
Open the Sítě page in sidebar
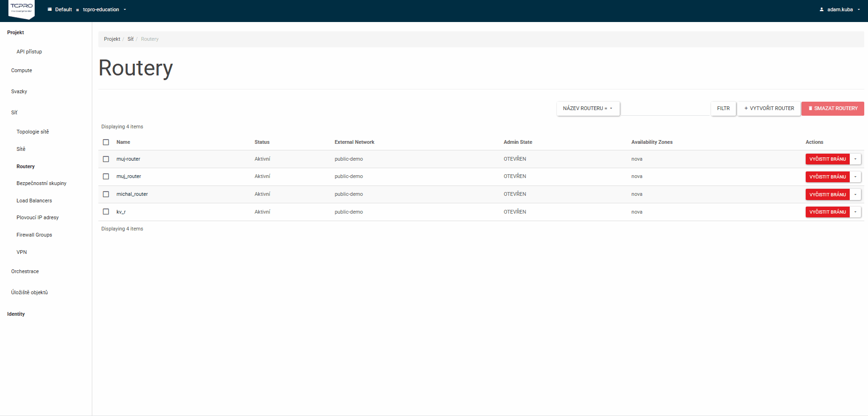coord(21,149)
